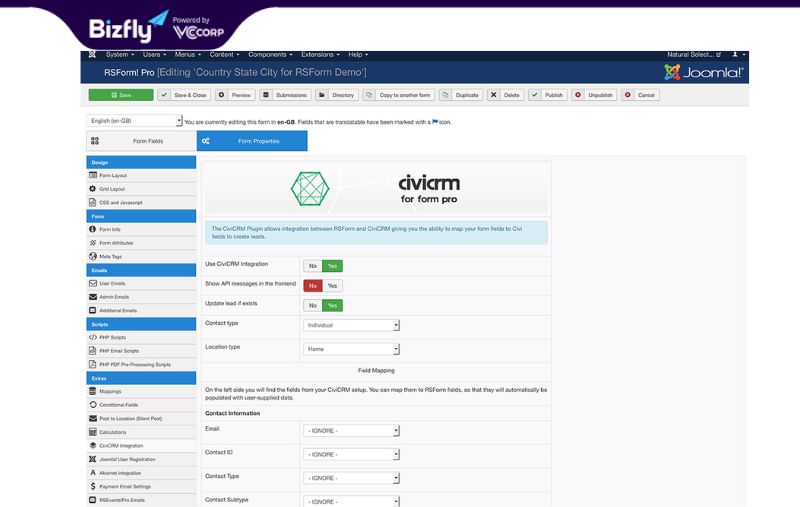
Task: Click the Post to Location envelope icon
Action: pos(93,418)
